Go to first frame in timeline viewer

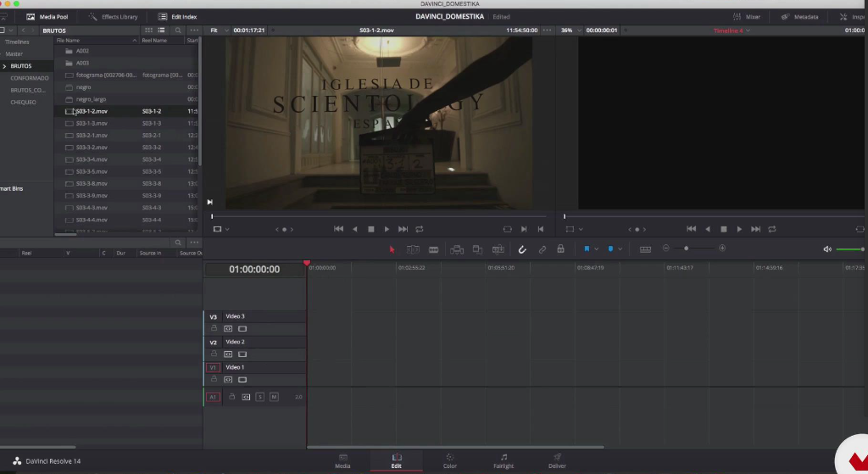coord(692,229)
